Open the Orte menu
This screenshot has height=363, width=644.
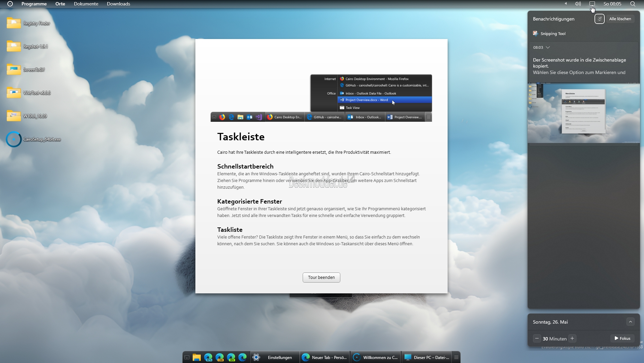[60, 4]
